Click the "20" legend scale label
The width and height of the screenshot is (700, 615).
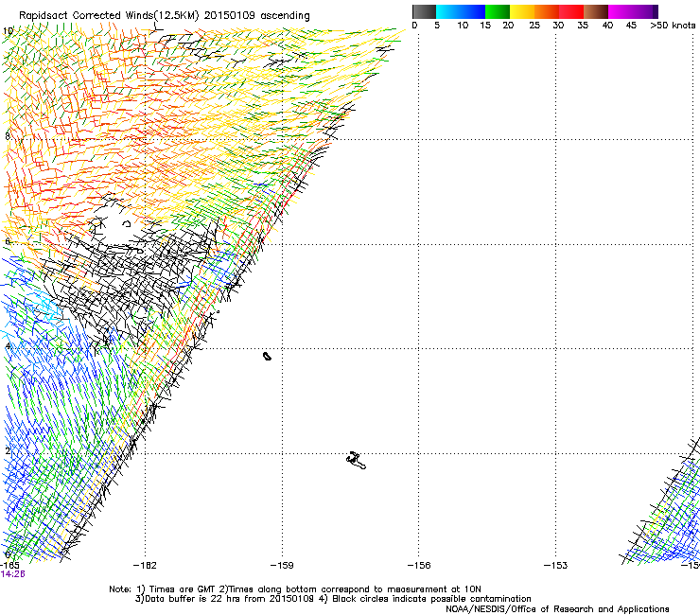pyautogui.click(x=508, y=26)
